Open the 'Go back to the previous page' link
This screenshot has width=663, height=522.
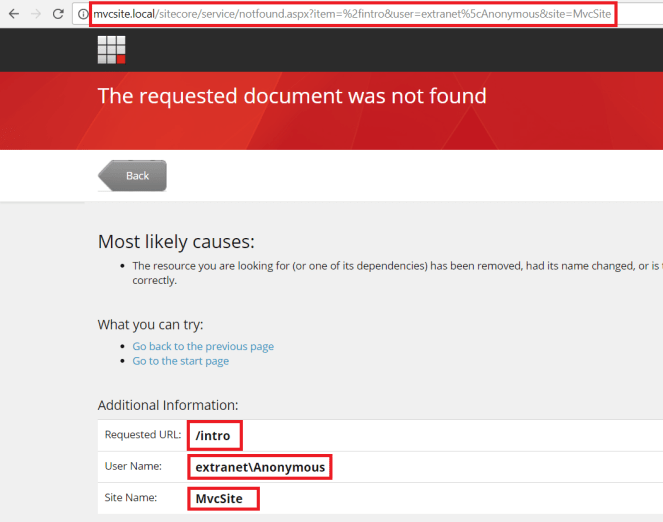203,346
